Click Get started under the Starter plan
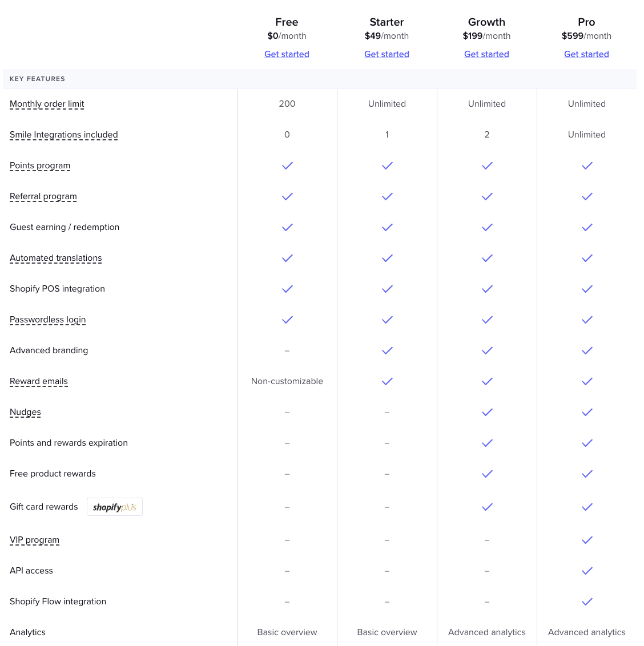 [387, 54]
